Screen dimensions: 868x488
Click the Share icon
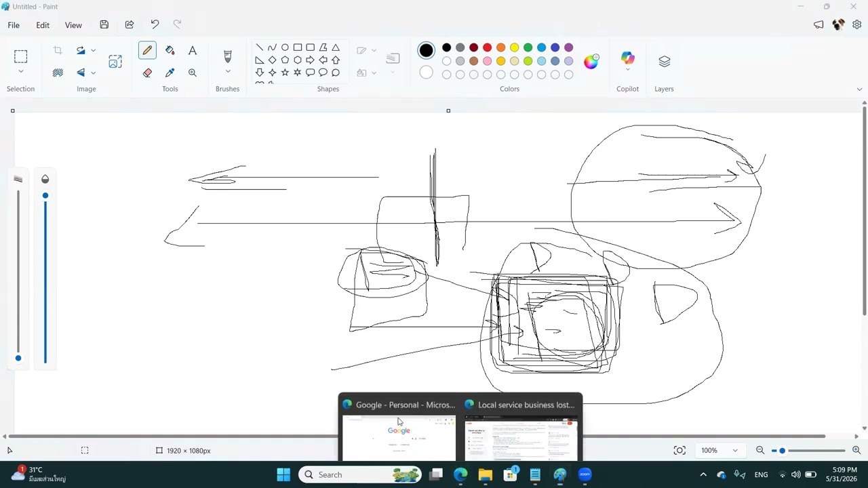point(130,25)
